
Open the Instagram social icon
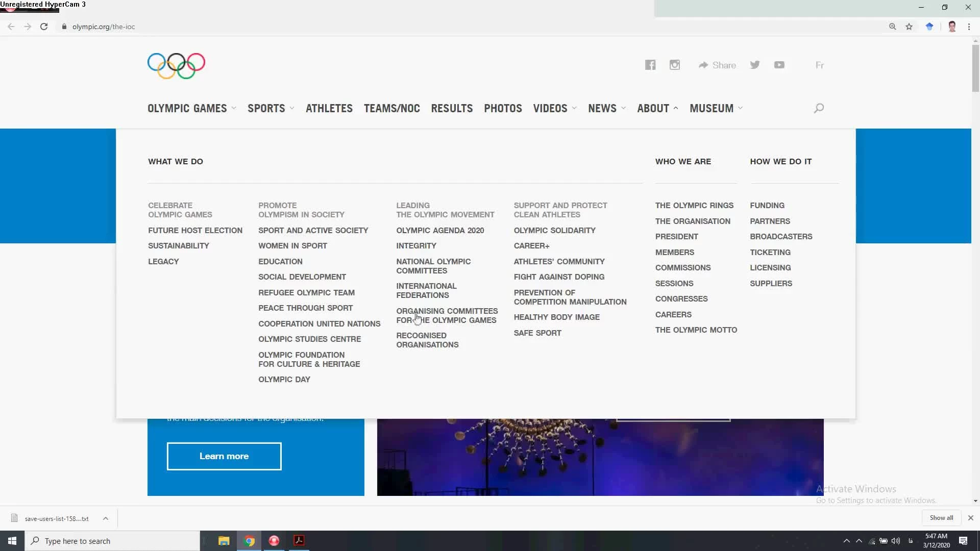point(675,65)
